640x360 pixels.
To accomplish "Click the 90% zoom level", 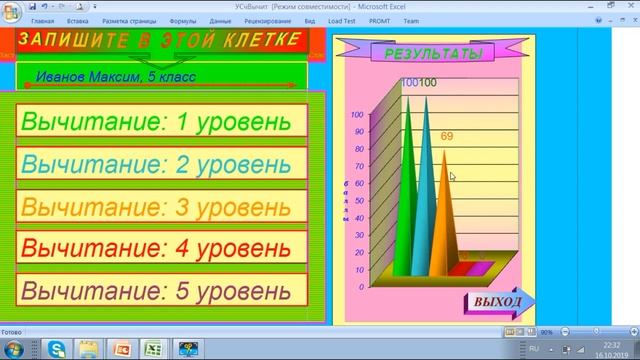I will click(x=547, y=333).
